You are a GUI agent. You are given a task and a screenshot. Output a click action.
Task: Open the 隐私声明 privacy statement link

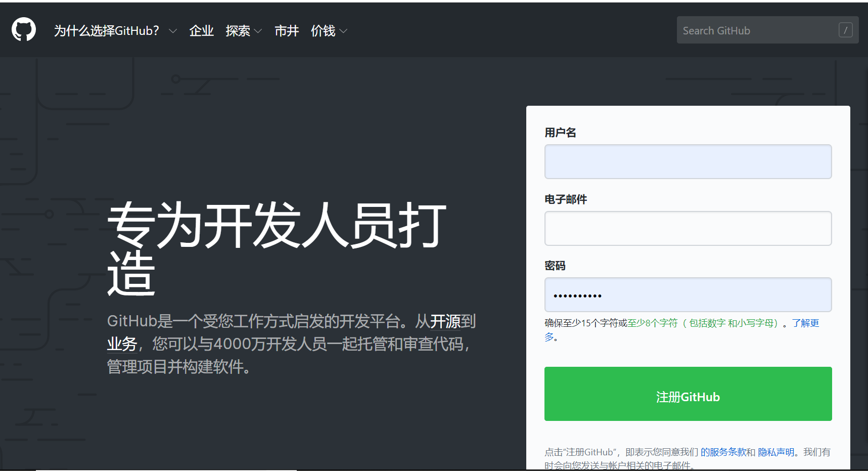tap(776, 452)
